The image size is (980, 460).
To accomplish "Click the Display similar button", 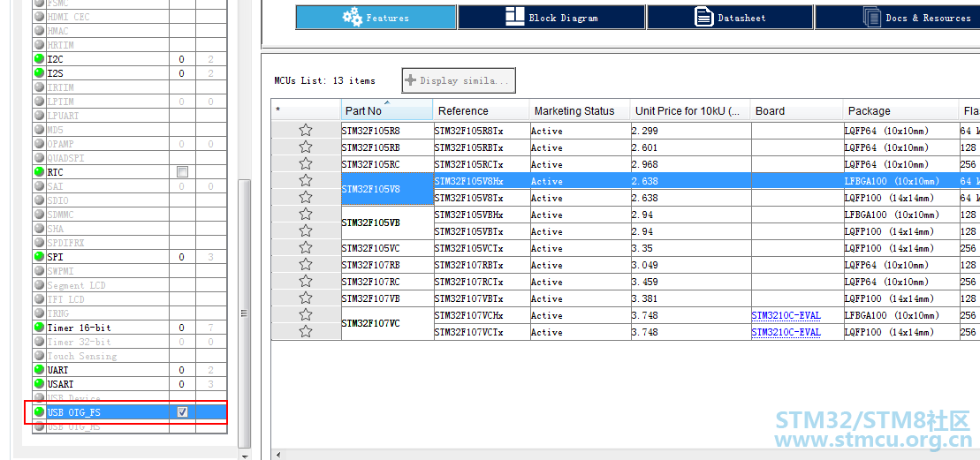I will [x=458, y=80].
